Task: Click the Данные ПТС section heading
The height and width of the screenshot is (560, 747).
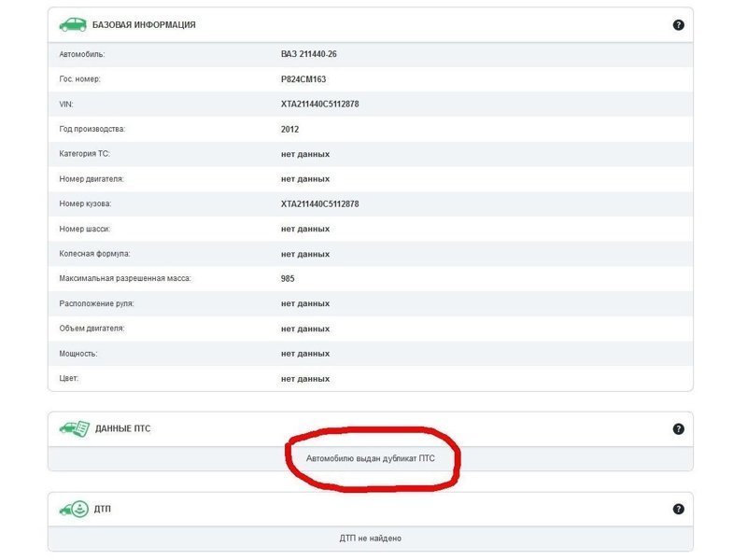Action: (123, 428)
